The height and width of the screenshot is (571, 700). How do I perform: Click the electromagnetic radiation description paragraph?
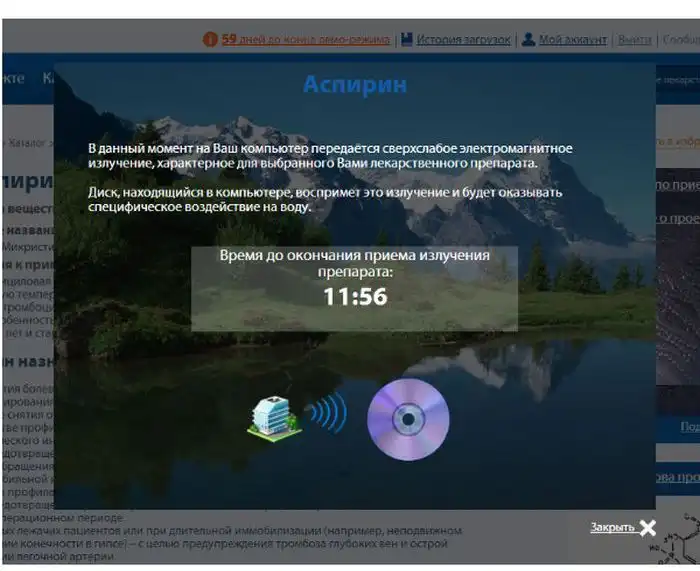tap(330, 155)
